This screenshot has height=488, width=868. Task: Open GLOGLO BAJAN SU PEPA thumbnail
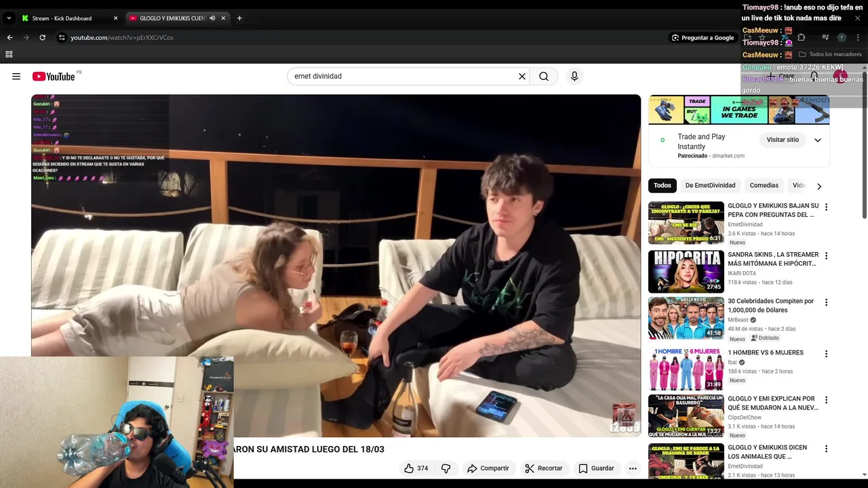[x=686, y=223]
